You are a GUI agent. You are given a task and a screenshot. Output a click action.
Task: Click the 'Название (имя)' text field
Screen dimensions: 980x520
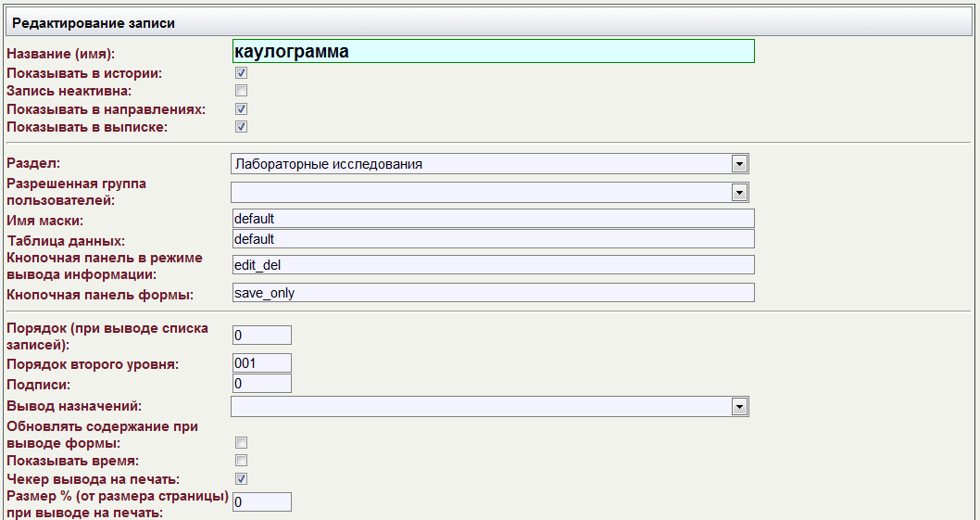(493, 51)
